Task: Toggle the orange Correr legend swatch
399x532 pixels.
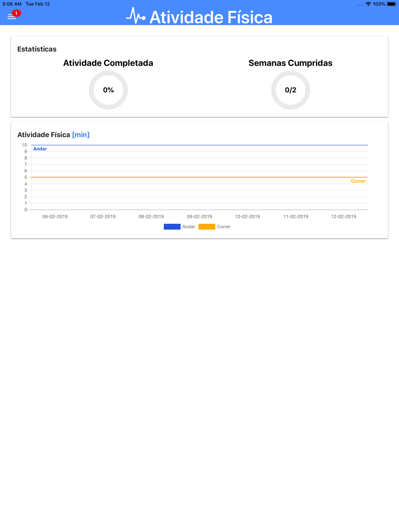Action: coord(207,227)
